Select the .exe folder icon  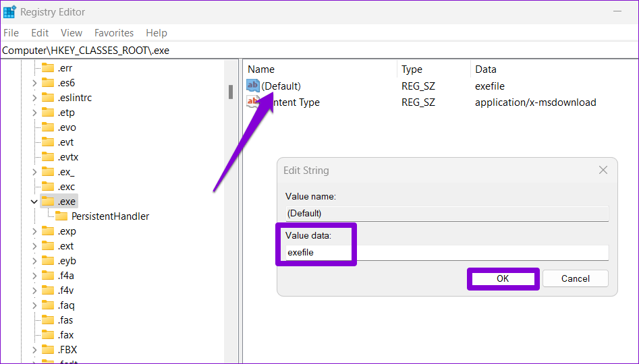pyautogui.click(x=48, y=202)
